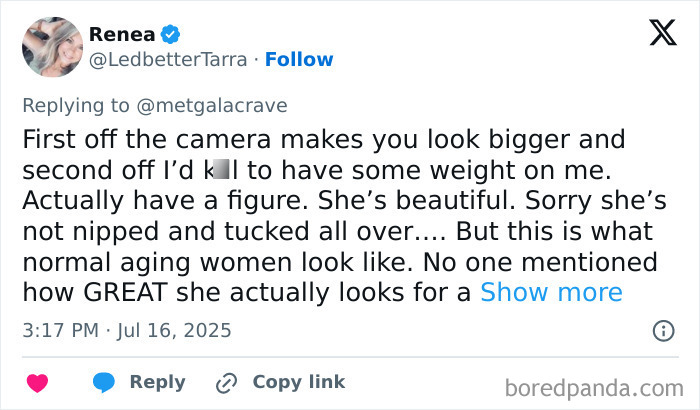Expand the tweet with Show more
The height and width of the screenshot is (410, 700).
pyautogui.click(x=551, y=293)
